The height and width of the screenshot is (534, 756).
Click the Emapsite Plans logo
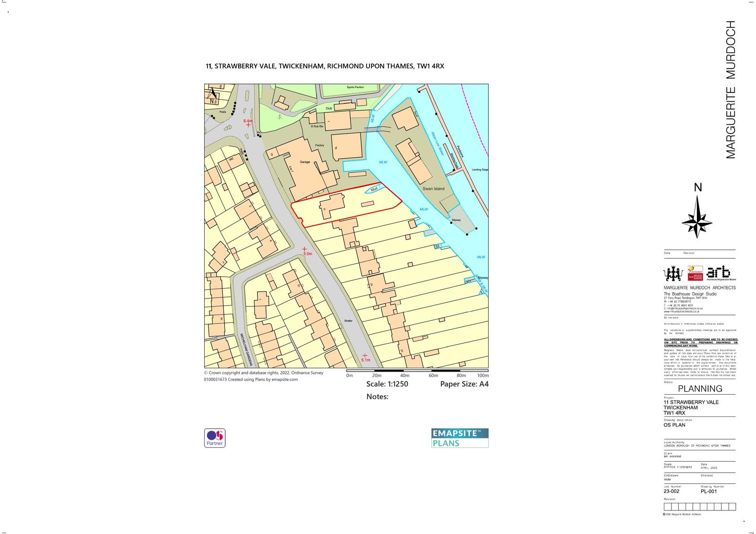tap(460, 438)
